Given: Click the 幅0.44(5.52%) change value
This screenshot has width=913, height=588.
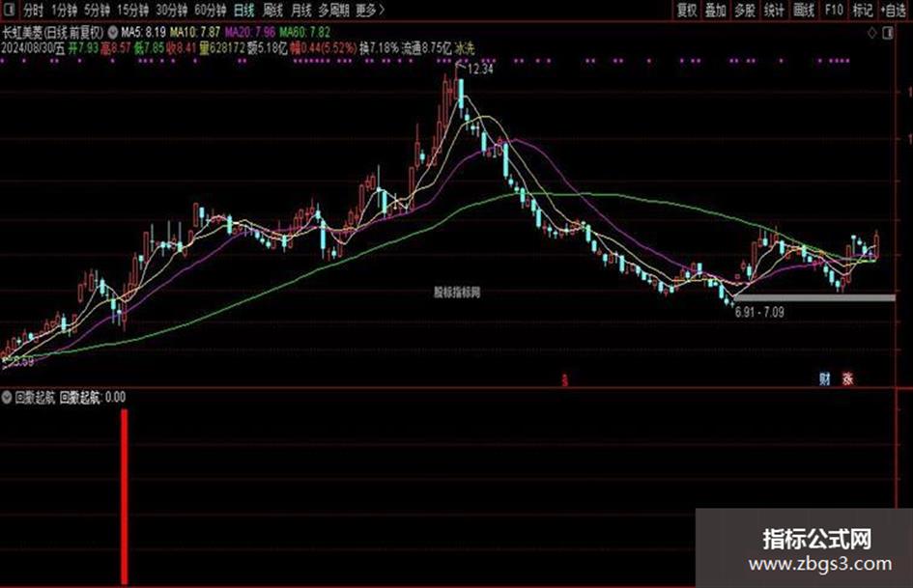Looking at the screenshot, I should (323, 48).
